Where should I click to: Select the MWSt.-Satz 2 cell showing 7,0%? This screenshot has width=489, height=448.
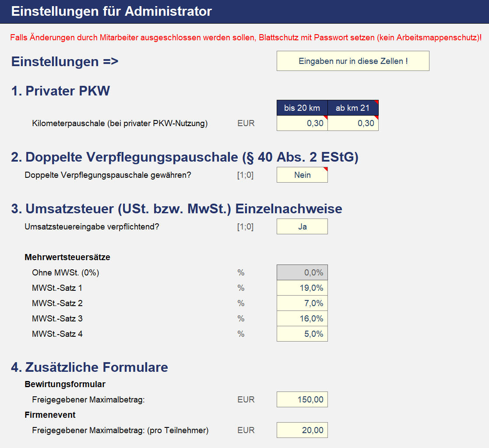tap(302, 303)
